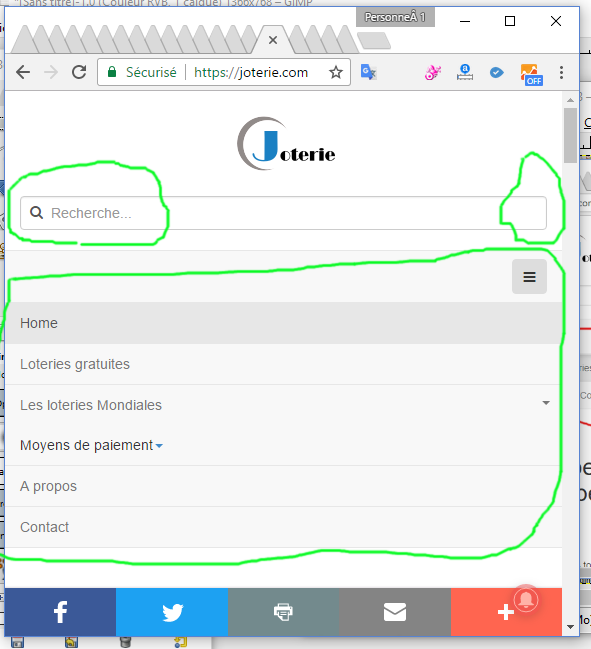Screen dimensions: 591x649
Task: Expand the Les loteries Mondiales submenu
Action: (546, 403)
